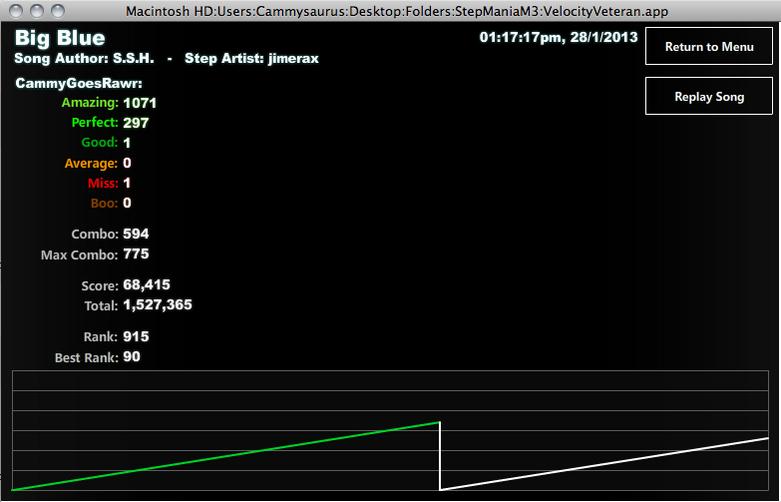The width and height of the screenshot is (781, 502).
Task: Click the Song Author: S.S.H. text
Action: click(x=84, y=58)
